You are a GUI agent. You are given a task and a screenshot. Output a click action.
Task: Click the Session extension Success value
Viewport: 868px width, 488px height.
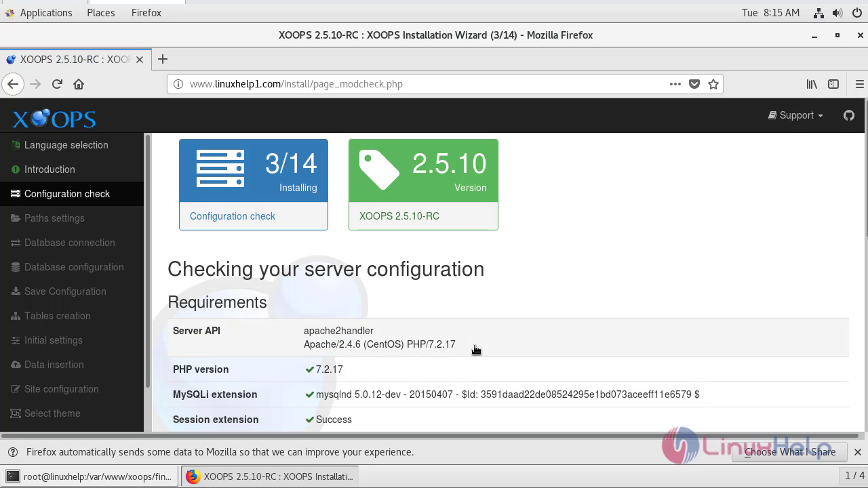coord(334,420)
